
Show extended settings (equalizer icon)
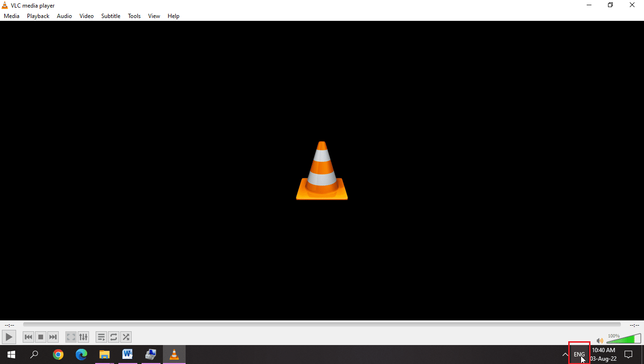coord(83,337)
